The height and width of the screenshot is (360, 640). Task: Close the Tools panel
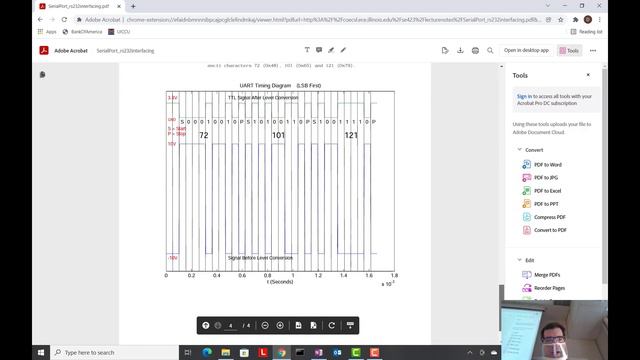coord(588,75)
